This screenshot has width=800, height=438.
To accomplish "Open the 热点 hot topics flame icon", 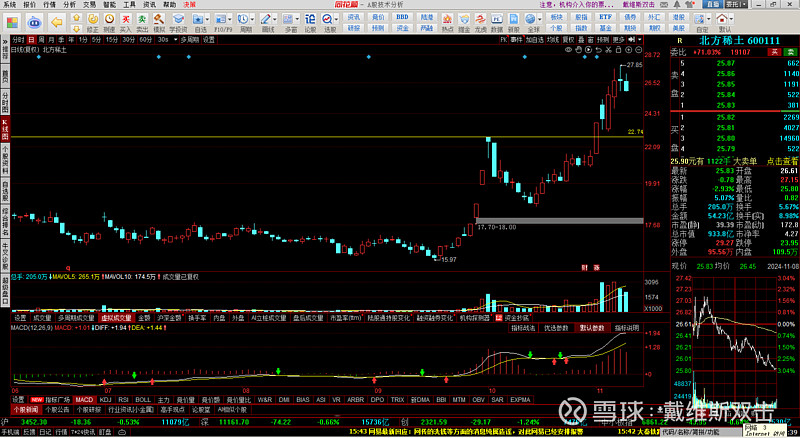I will [447, 19].
